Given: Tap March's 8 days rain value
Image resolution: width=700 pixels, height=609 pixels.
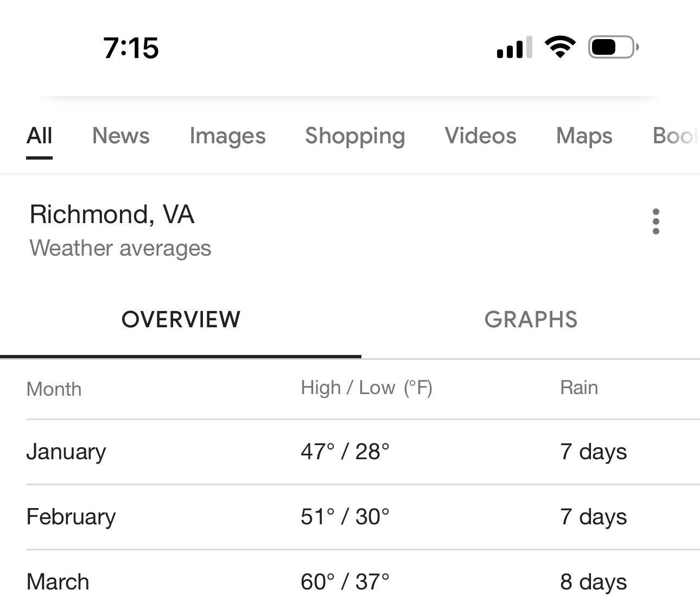Looking at the screenshot, I should tap(593, 582).
